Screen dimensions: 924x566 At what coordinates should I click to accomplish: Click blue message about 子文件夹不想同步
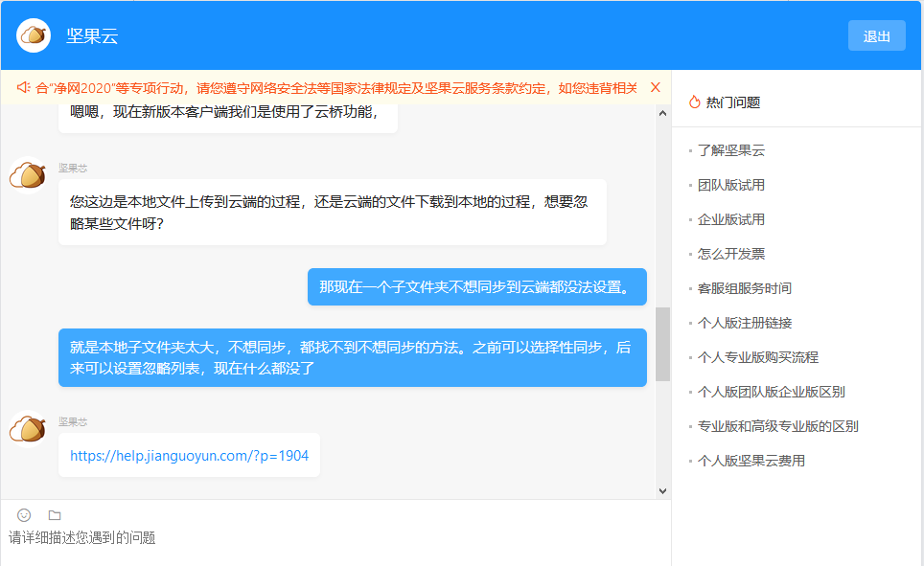click(477, 286)
